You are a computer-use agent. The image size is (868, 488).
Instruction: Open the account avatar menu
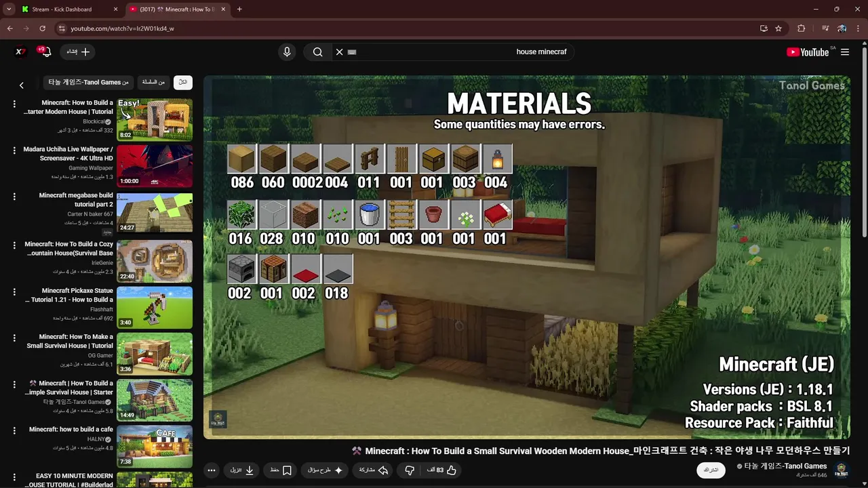[x=21, y=52]
